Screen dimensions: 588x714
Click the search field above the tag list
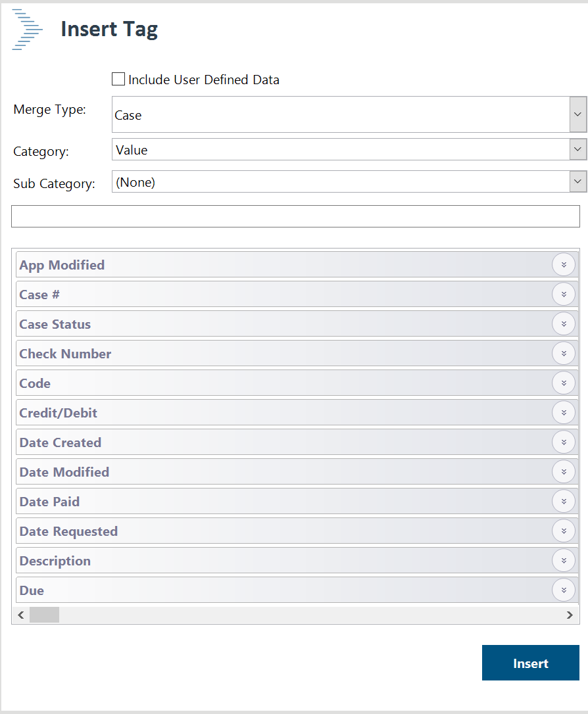click(x=295, y=216)
